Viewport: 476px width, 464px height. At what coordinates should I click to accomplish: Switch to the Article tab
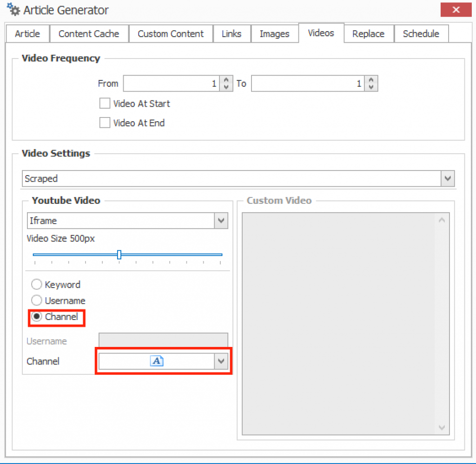click(27, 33)
